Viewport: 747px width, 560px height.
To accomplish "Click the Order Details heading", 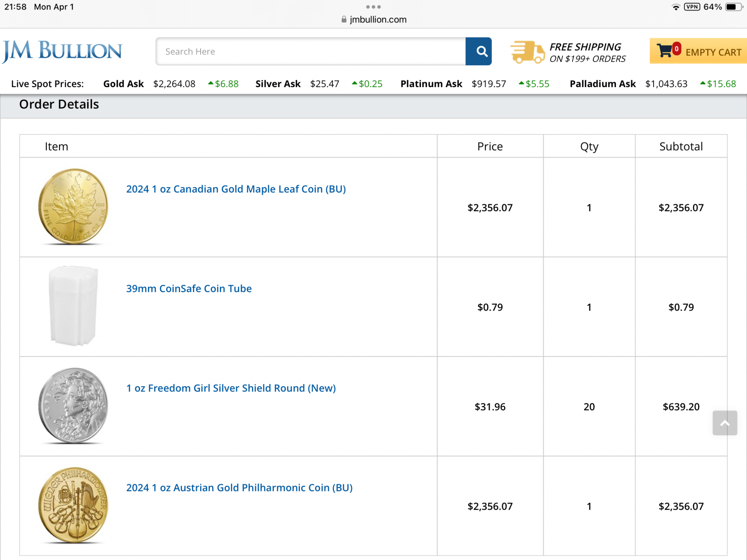I will (x=59, y=104).
